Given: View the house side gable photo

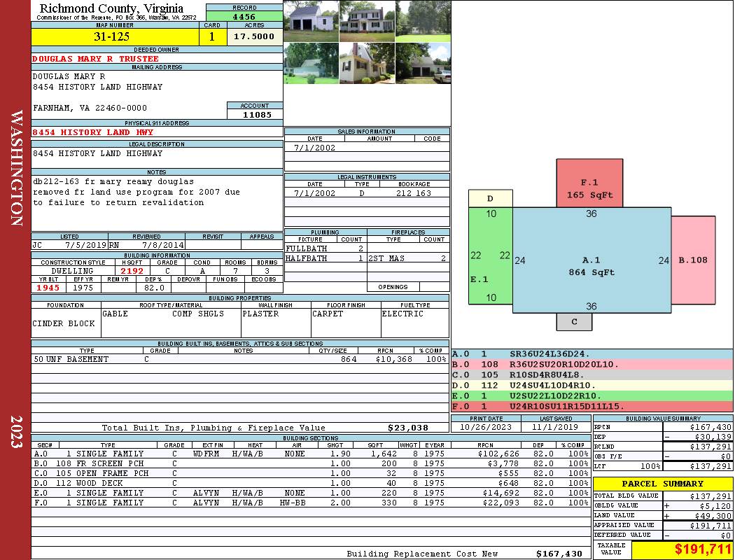Looking at the screenshot, I should (367, 63).
